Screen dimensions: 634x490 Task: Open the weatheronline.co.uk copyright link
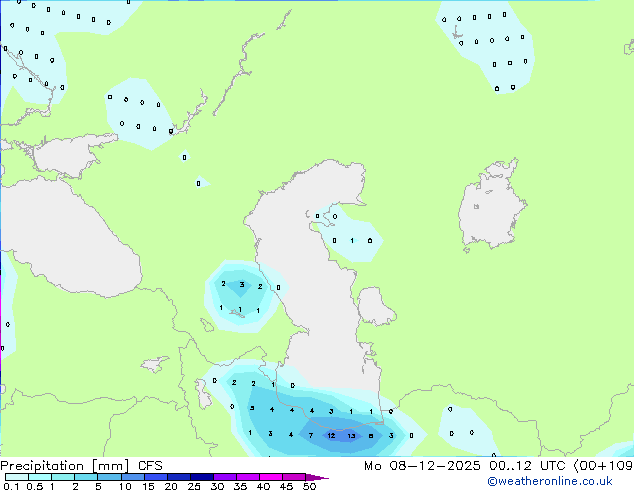[x=549, y=481]
